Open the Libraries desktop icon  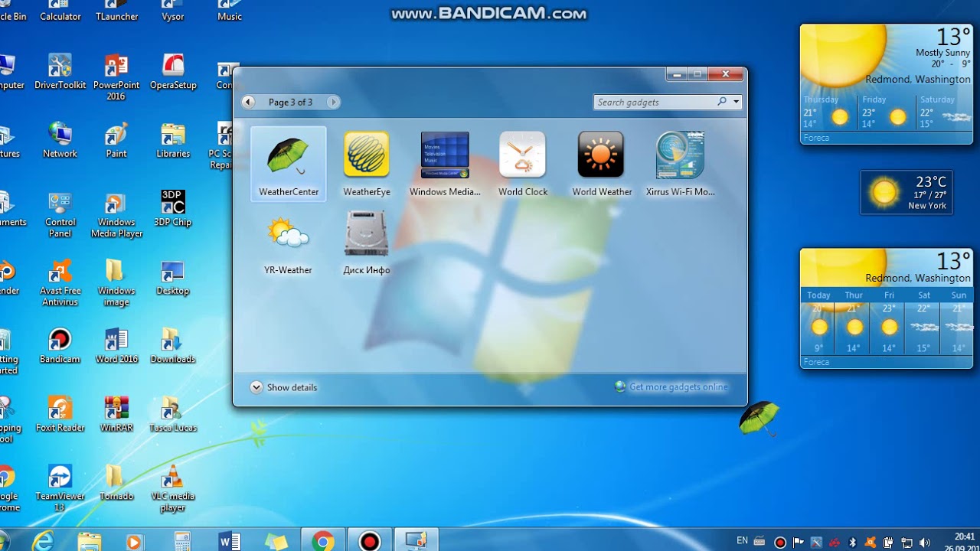173,140
